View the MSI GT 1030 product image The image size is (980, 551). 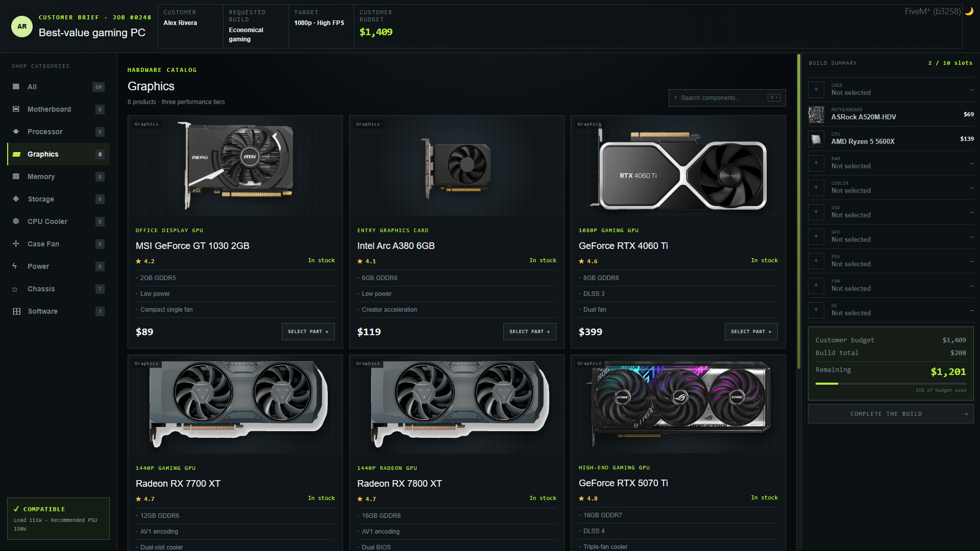point(235,166)
